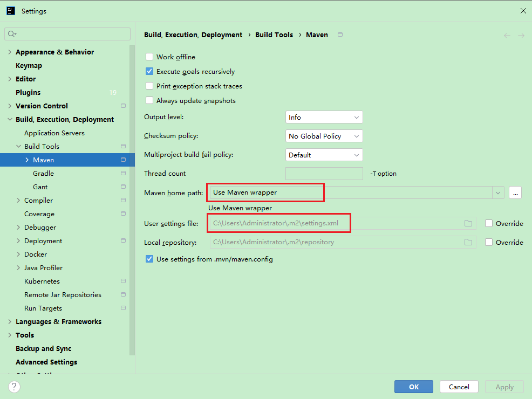Click the back navigation arrow
Screen dimensions: 532x399
[507, 36]
